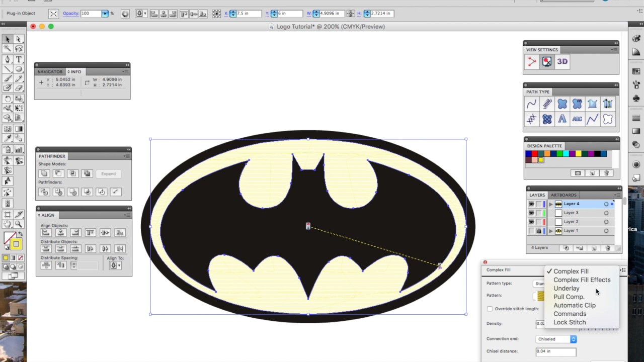This screenshot has height=362, width=644.
Task: Select the Hand tool
Action: tap(8, 224)
